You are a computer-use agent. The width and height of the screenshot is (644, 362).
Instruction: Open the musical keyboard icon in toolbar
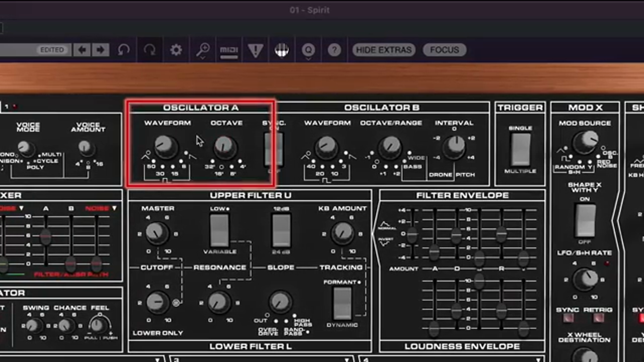click(x=282, y=50)
